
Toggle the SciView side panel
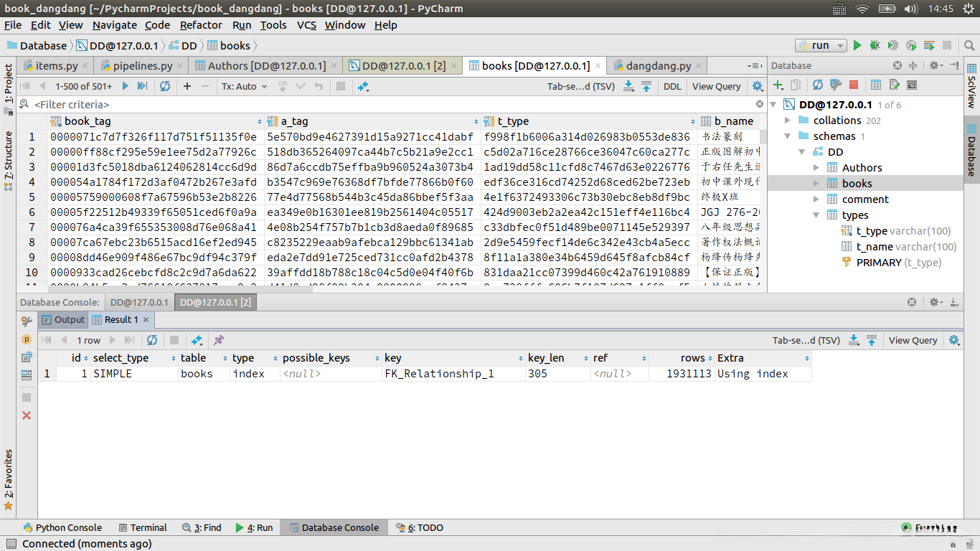click(971, 88)
